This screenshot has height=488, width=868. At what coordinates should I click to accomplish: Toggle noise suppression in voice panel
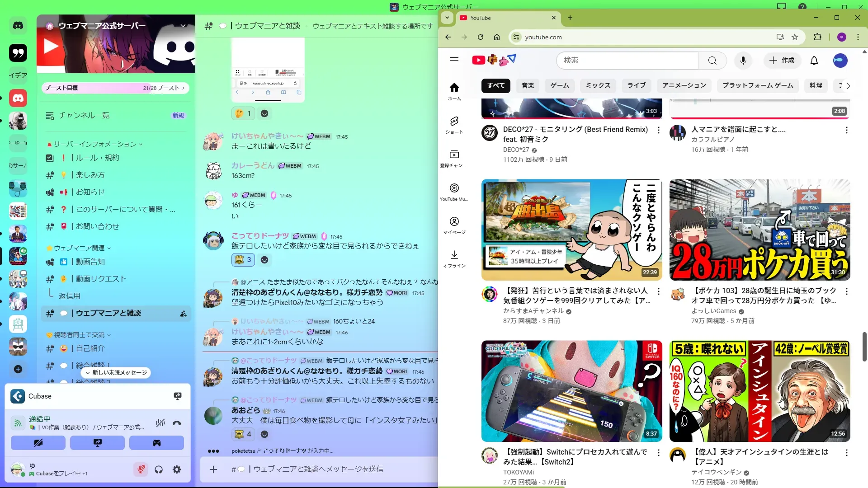pyautogui.click(x=160, y=423)
